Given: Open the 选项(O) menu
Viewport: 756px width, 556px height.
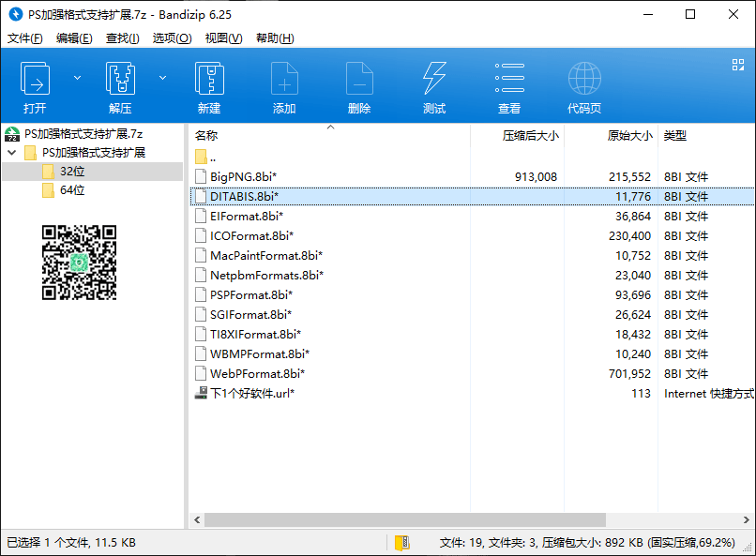Looking at the screenshot, I should [x=172, y=38].
